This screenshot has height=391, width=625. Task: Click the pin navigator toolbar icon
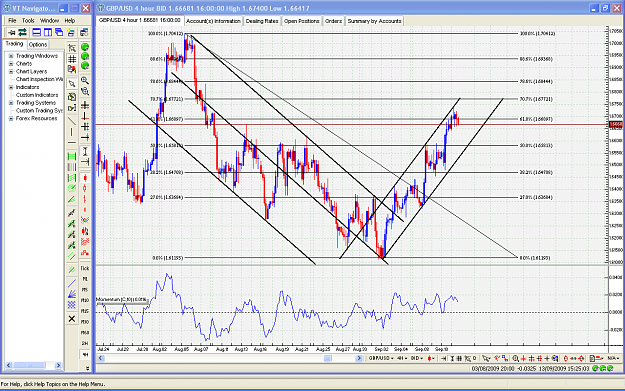point(11,32)
